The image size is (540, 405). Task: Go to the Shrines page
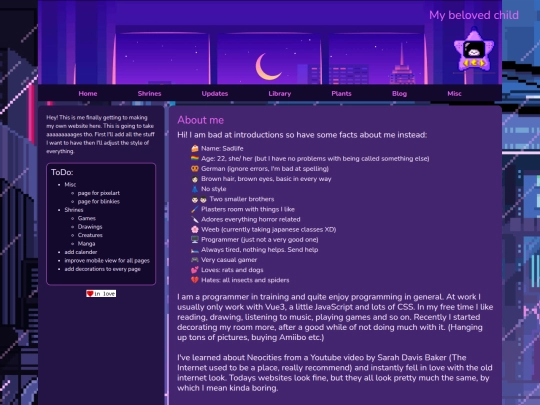tap(149, 93)
